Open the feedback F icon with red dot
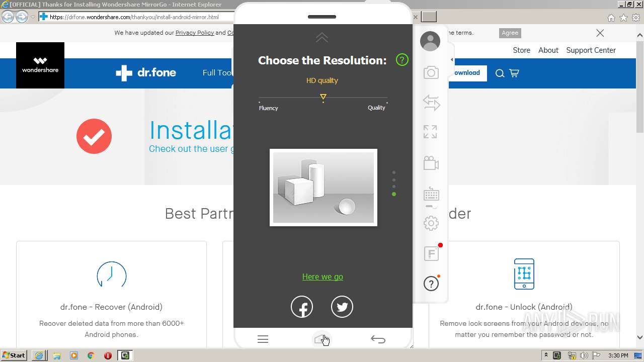This screenshot has height=362, width=644. [432, 253]
